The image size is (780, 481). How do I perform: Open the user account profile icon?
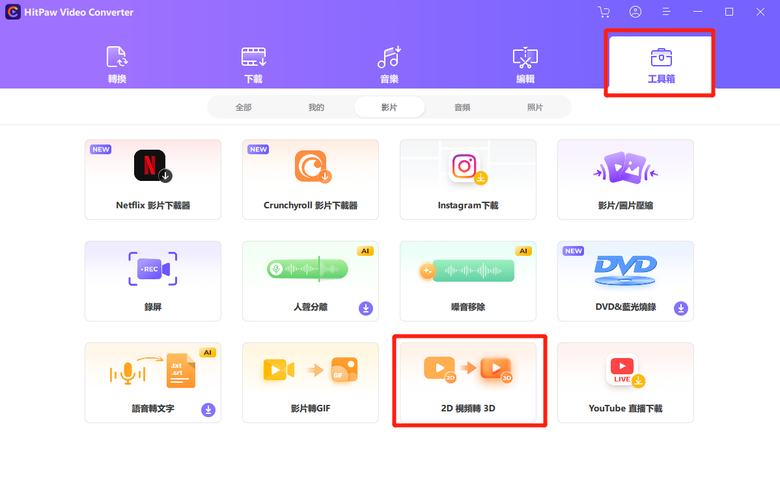[635, 12]
